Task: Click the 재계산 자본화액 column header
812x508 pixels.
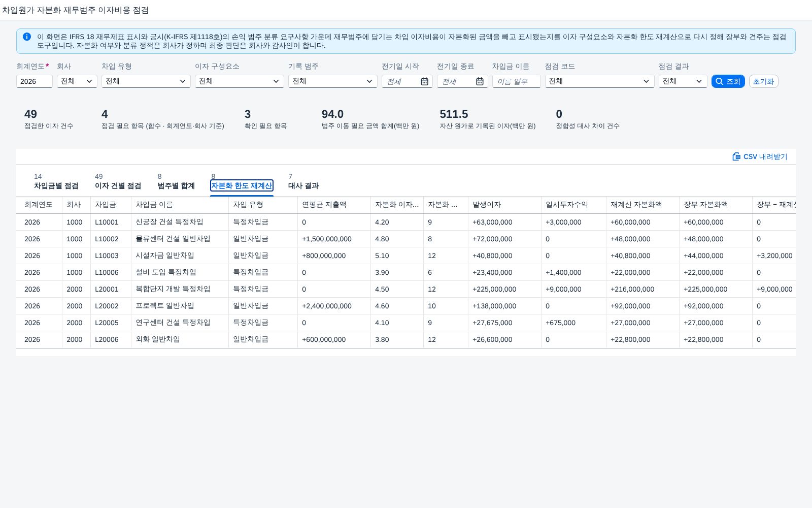Action: point(642,205)
